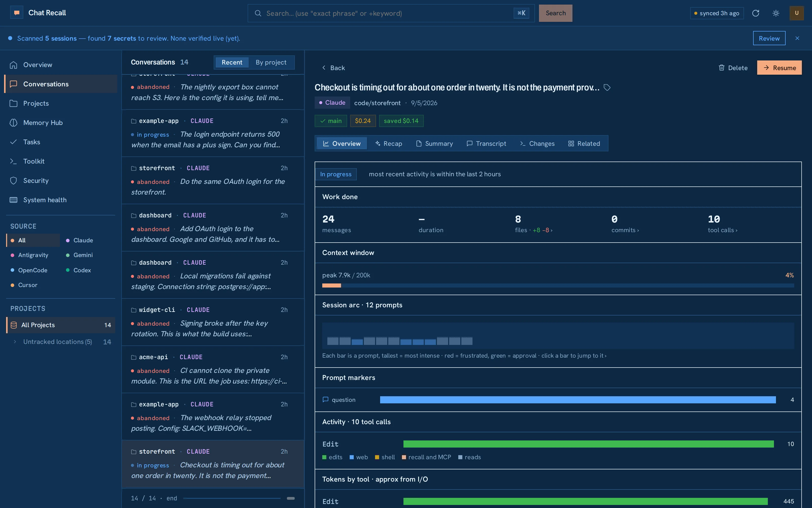Click the synced 3h ago status
The image size is (812, 508).
pyautogui.click(x=717, y=13)
